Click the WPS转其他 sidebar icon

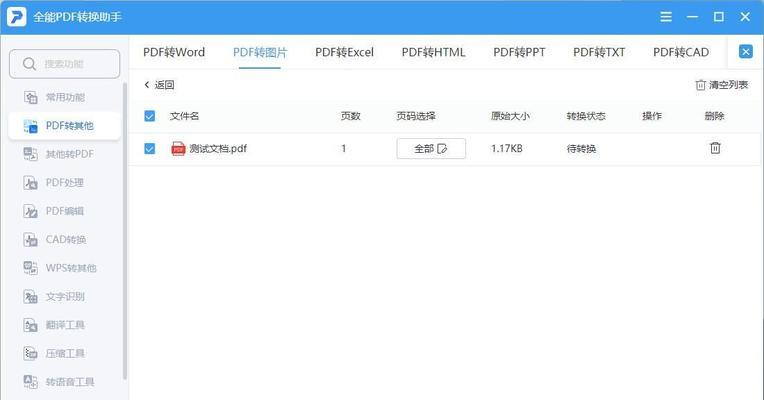pyautogui.click(x=30, y=268)
